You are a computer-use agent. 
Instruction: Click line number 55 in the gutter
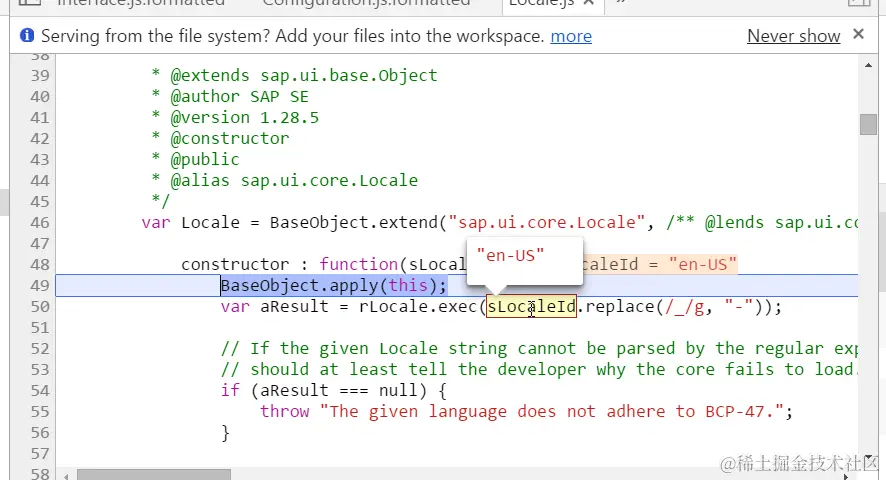pos(40,412)
